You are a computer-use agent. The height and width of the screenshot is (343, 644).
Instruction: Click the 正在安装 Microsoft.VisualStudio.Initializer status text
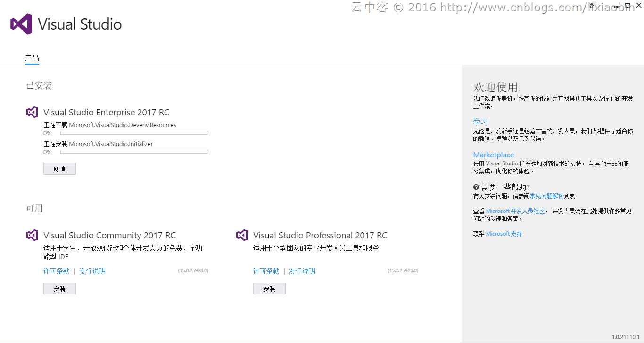click(x=98, y=144)
